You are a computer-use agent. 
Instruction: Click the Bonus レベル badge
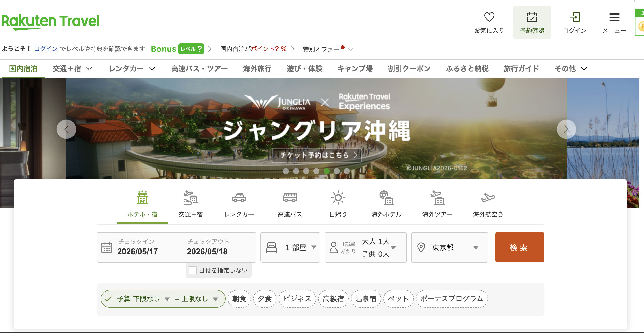178,49
